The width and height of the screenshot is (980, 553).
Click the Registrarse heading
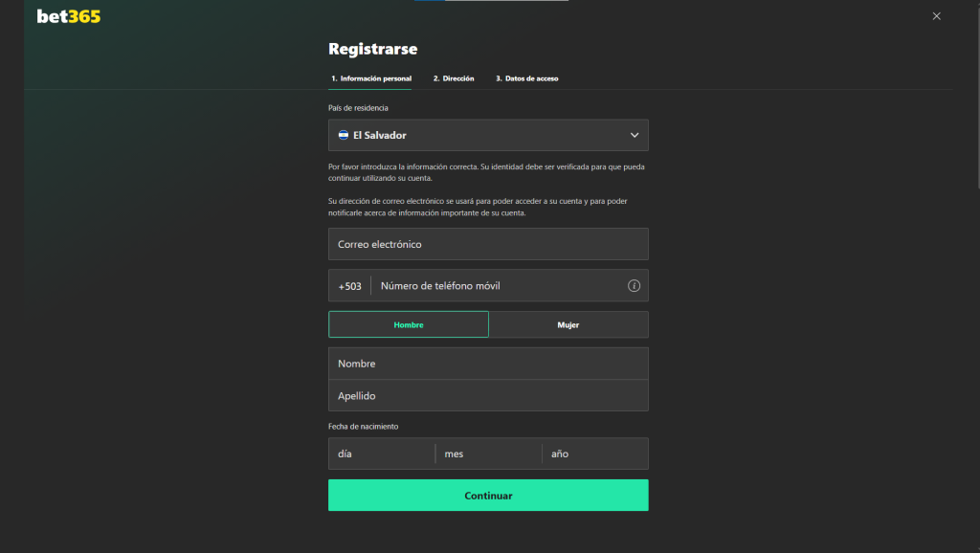[x=373, y=49]
